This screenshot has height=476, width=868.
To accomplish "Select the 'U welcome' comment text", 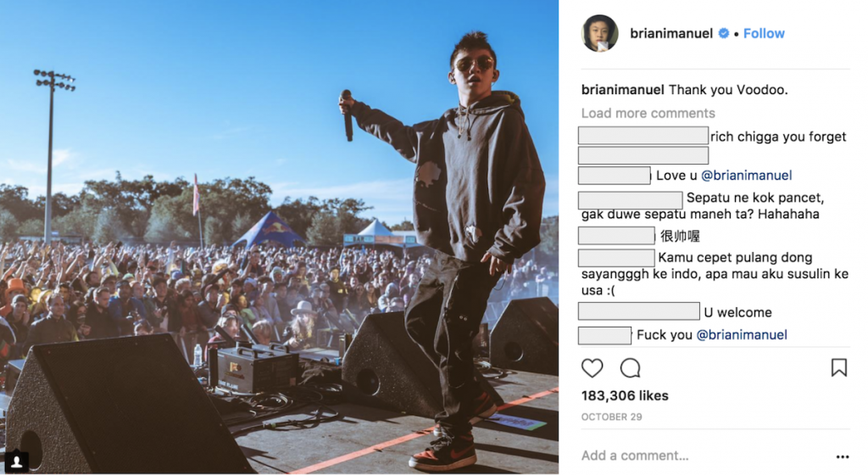I will (x=738, y=312).
